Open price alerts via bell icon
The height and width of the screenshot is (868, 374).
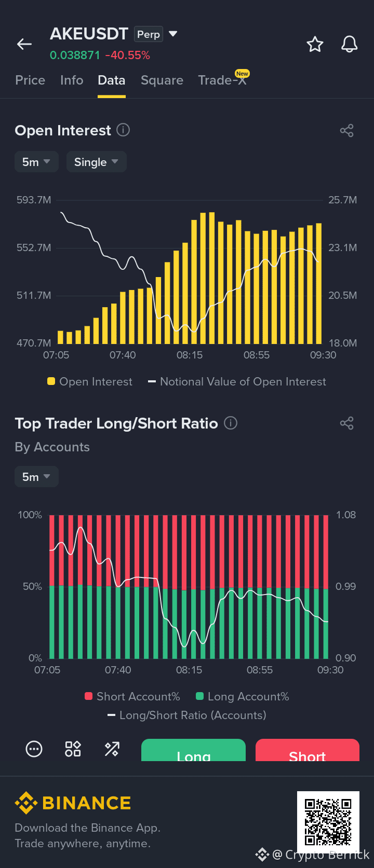(x=350, y=45)
